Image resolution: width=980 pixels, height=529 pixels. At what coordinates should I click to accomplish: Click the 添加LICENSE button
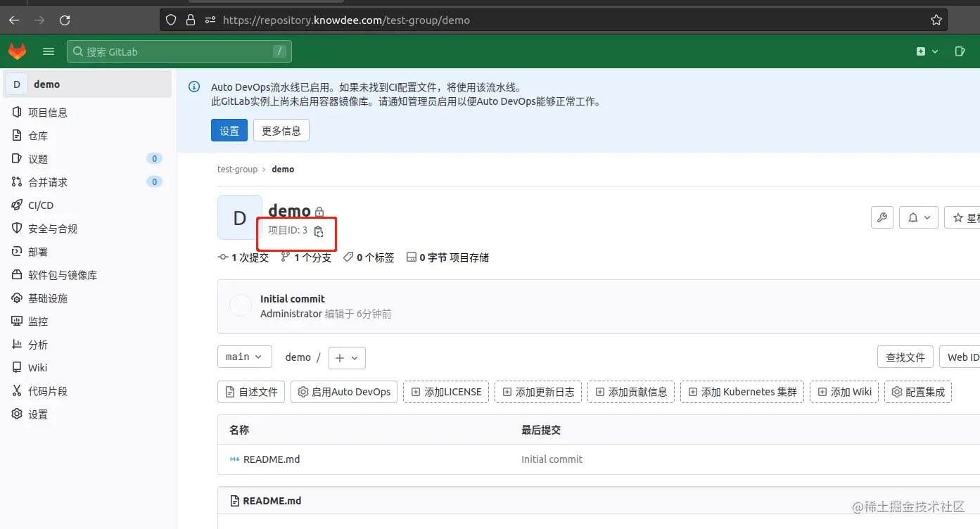click(x=446, y=392)
